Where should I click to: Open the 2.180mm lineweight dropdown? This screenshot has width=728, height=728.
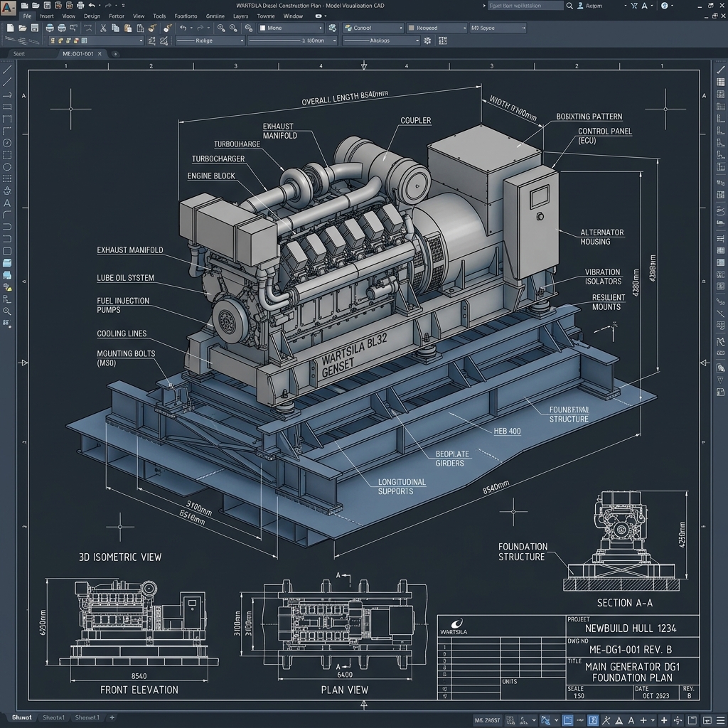[x=292, y=41]
